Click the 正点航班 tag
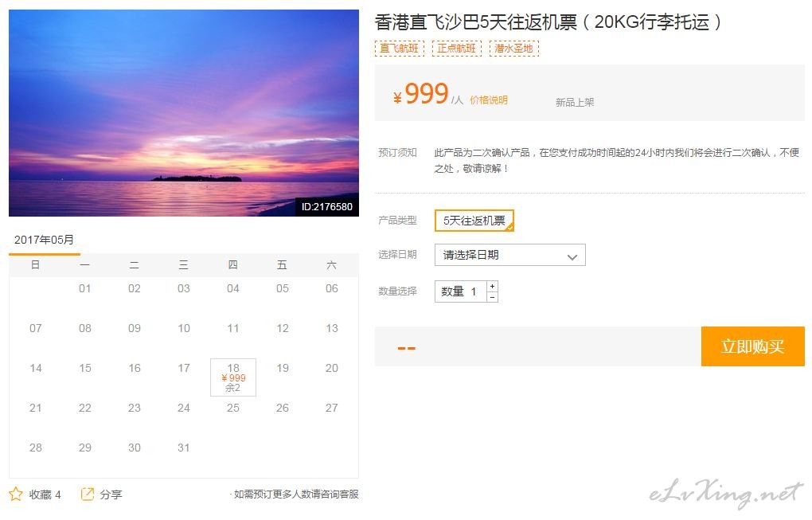The height and width of the screenshot is (520, 812). coord(457,48)
